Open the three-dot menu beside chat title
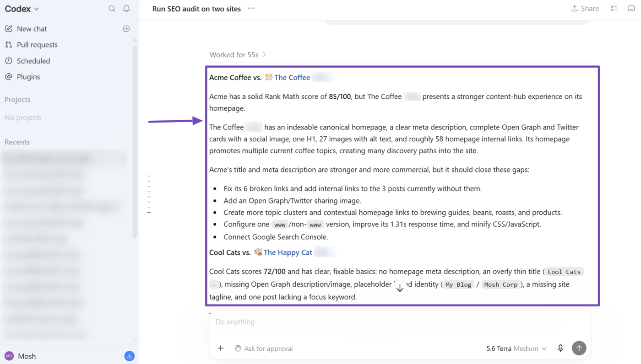The width and height of the screenshot is (641, 364). [x=251, y=8]
